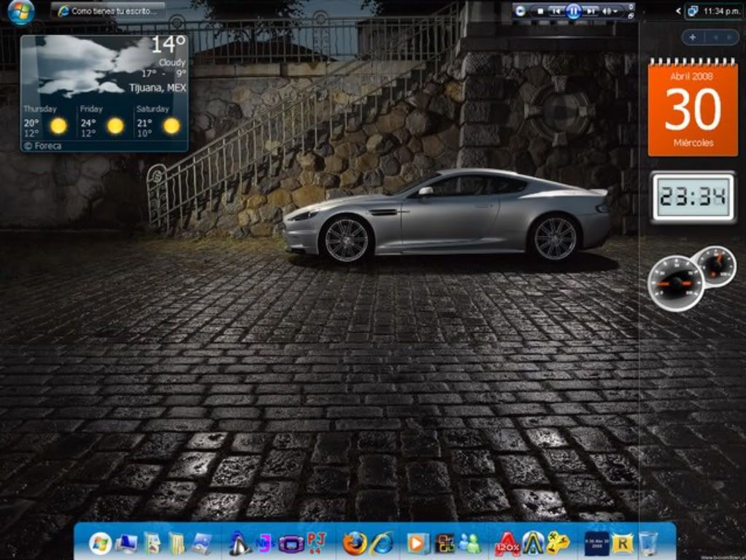Click the Windows Media Player toolbar logo
This screenshot has height=560, width=746.
[520, 10]
